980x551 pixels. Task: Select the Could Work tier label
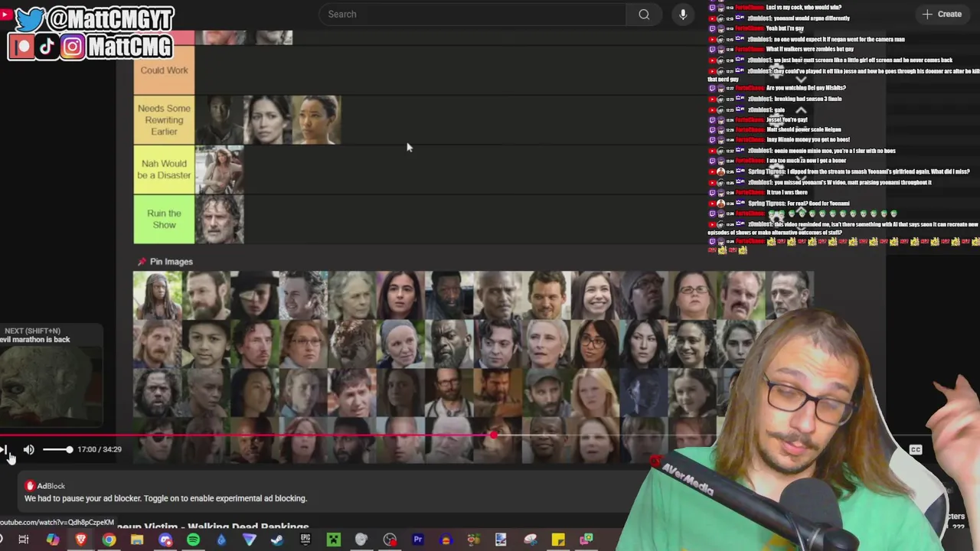(164, 70)
